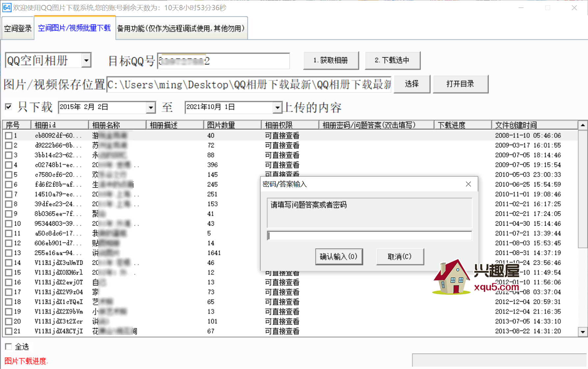This screenshot has width=588, height=369.
Task: Click the app icon in title bar
Action: (7, 7)
